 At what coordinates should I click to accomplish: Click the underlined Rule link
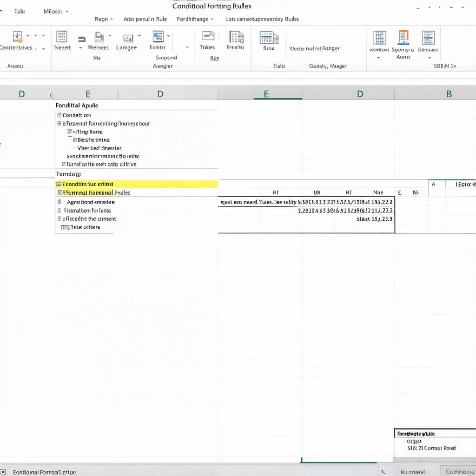(x=214, y=58)
